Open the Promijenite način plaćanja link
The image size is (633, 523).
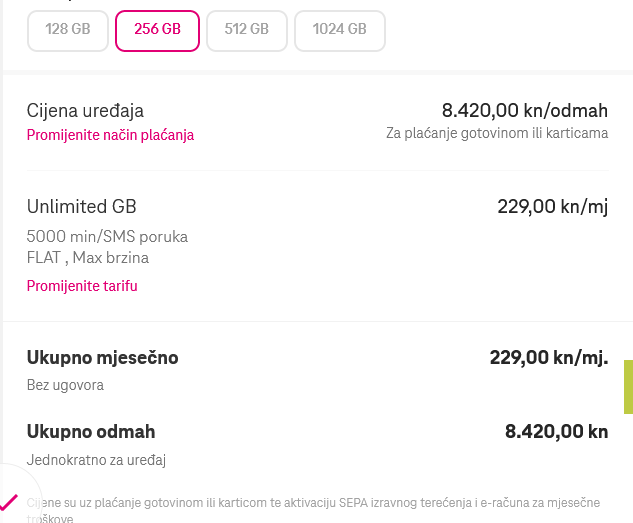(110, 135)
